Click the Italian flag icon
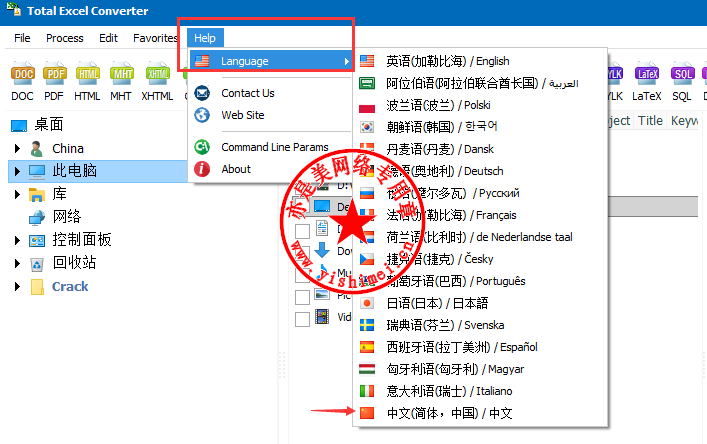The width and height of the screenshot is (707, 444). 367,391
